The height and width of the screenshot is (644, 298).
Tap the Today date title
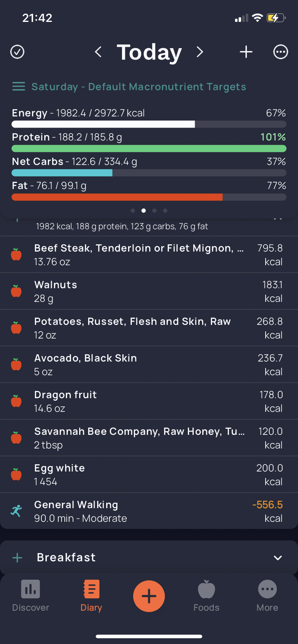pos(149,52)
